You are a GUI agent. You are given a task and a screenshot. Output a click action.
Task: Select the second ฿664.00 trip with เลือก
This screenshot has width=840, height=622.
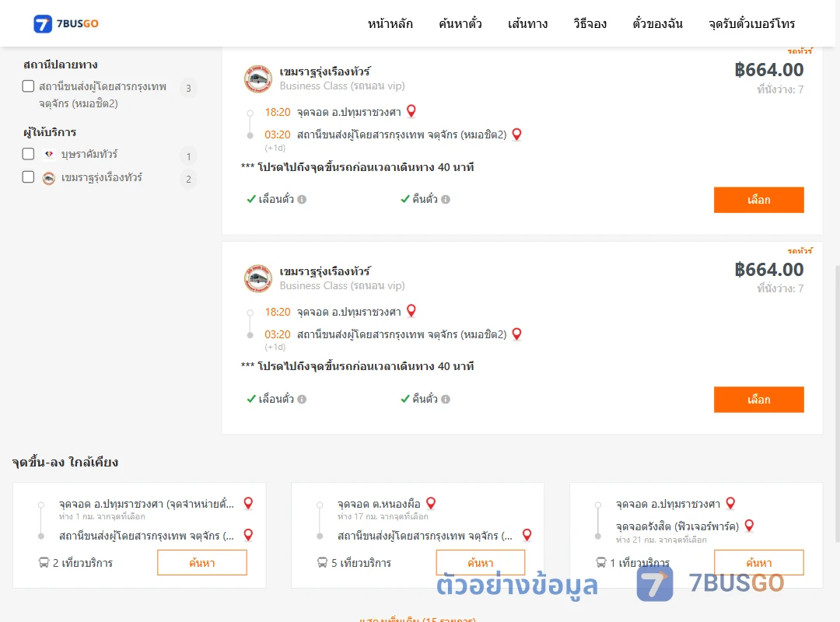[x=758, y=400]
